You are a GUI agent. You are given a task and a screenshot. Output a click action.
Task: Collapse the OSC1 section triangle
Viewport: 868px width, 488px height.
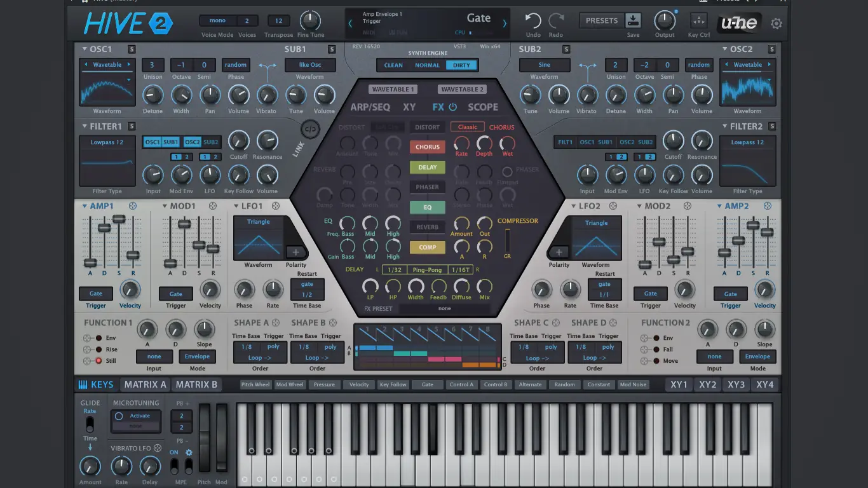click(85, 49)
